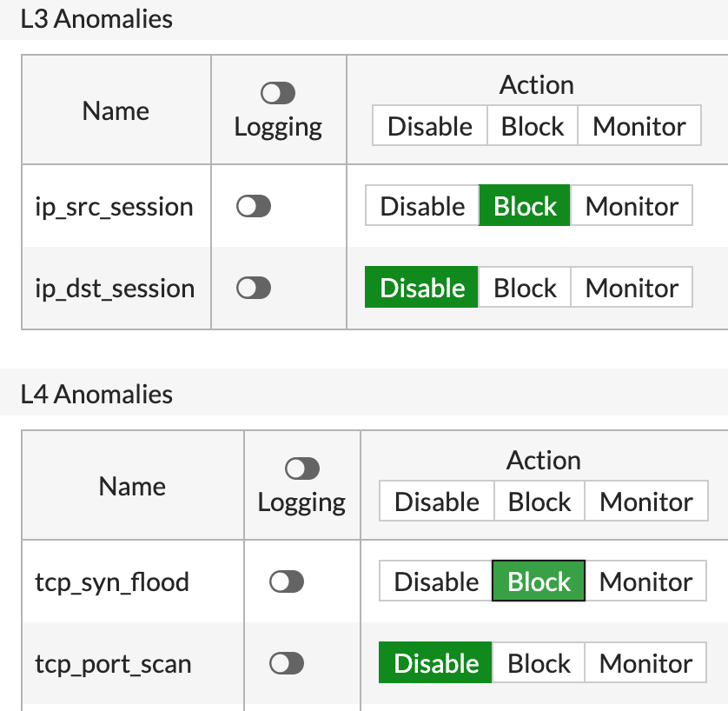
Task: Toggle the L3 Anomalies header Logging switch
Action: pyautogui.click(x=278, y=94)
